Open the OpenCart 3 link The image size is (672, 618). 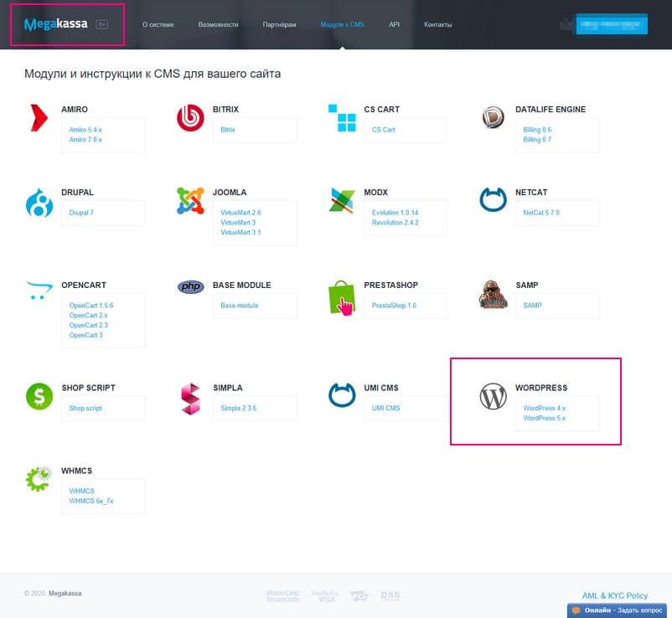(x=85, y=335)
